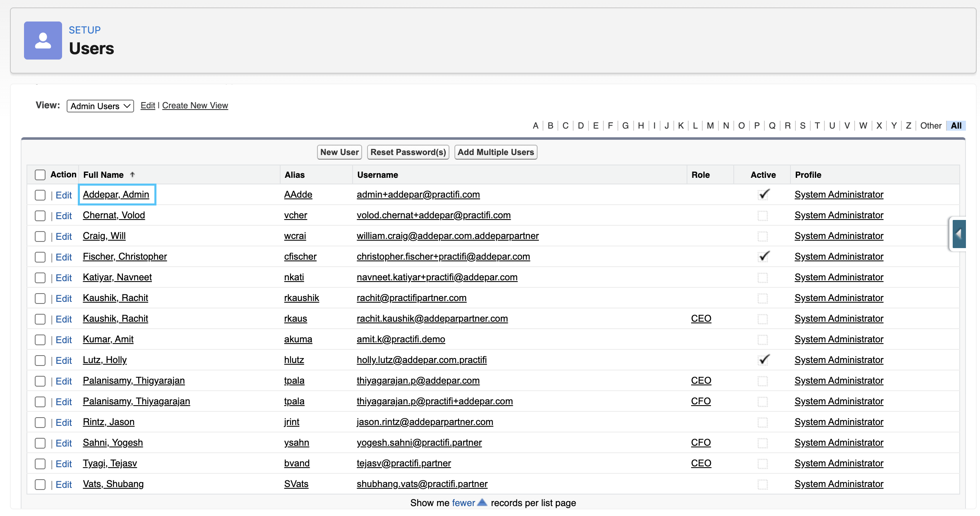Sort by the Active column header
The image size is (980, 516).
763,175
